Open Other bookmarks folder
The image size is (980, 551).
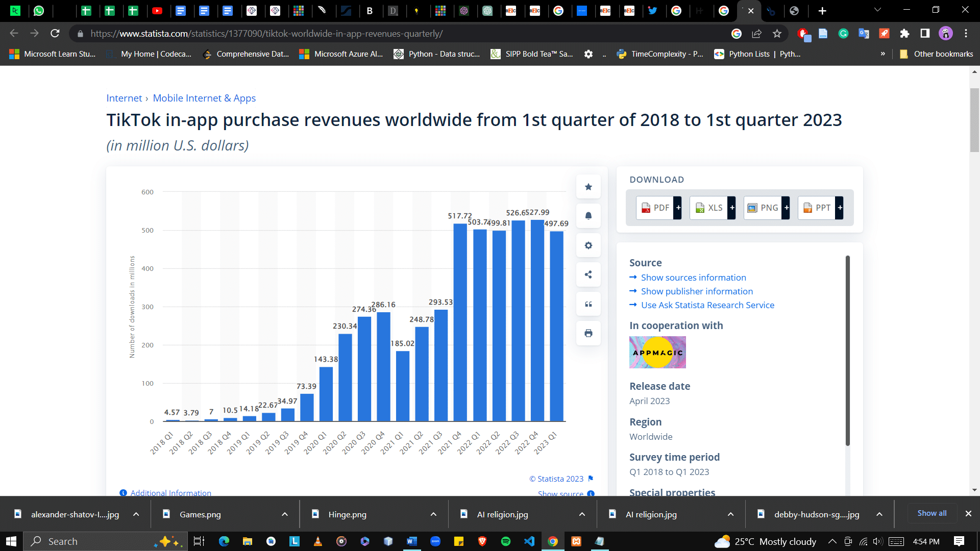pos(937,54)
